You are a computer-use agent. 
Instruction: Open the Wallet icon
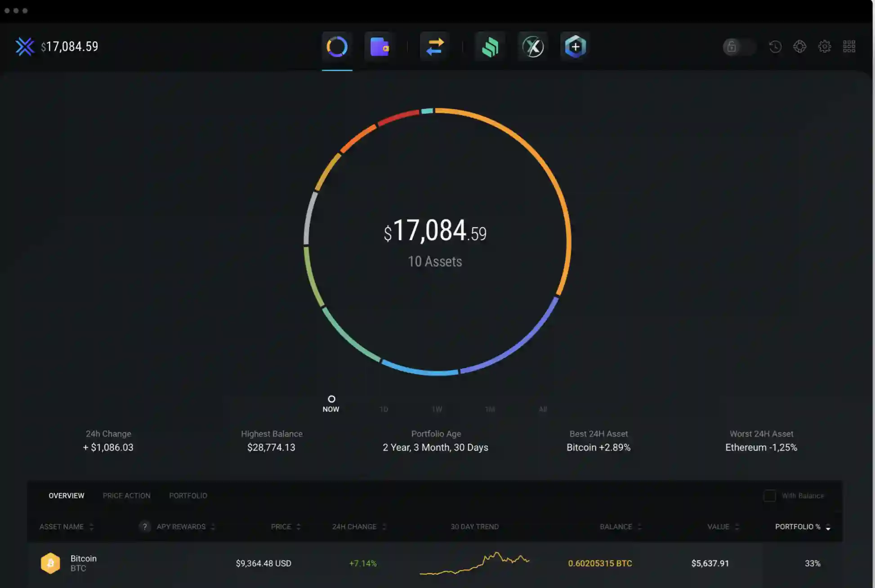(379, 47)
